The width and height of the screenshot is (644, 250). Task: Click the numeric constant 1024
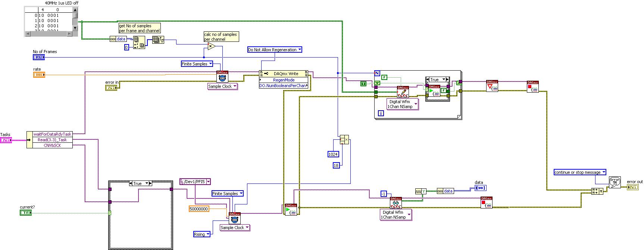pyautogui.click(x=333, y=154)
